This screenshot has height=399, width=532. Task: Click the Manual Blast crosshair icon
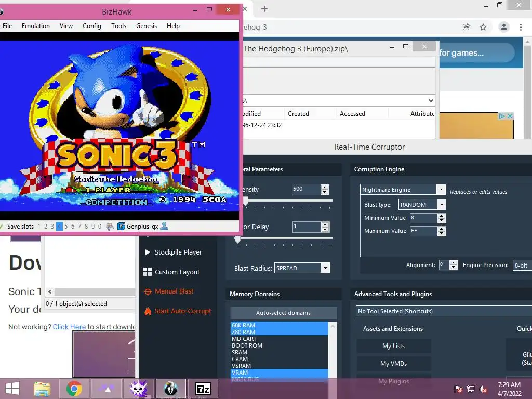click(x=148, y=291)
